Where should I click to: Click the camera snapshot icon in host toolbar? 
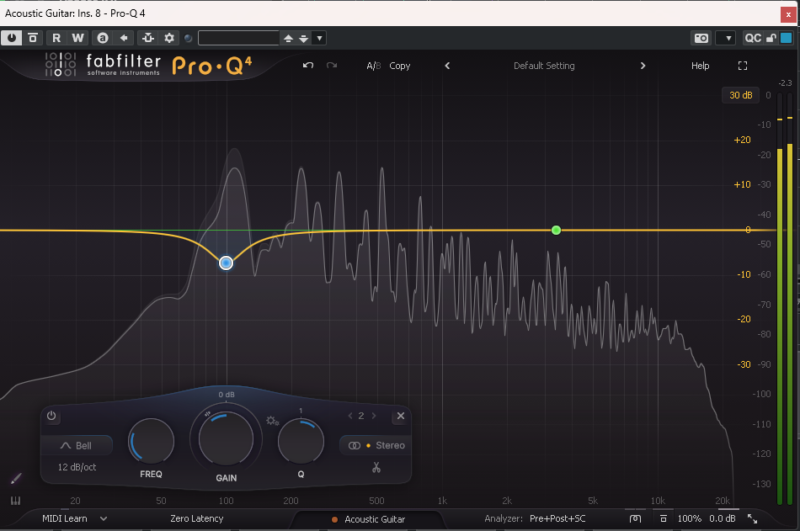tap(701, 38)
